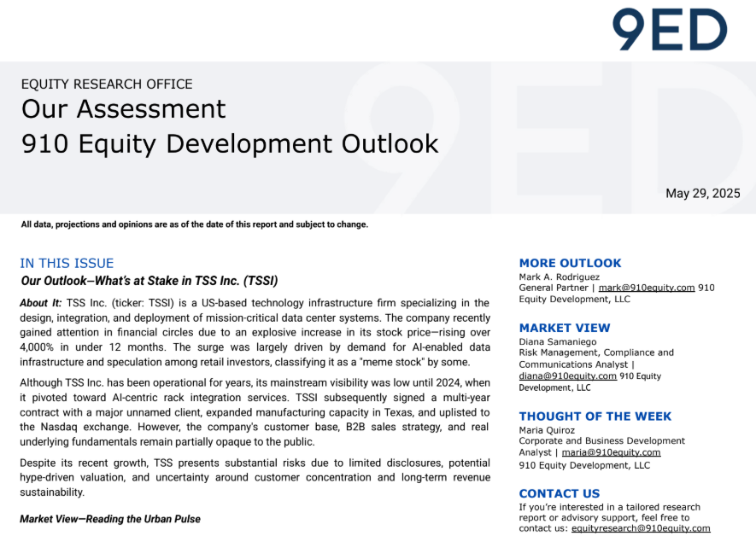Screen dimensions: 756x536
Task: Click the subheading "Market View—Reading the Urban Pulse"
Action: point(110,519)
